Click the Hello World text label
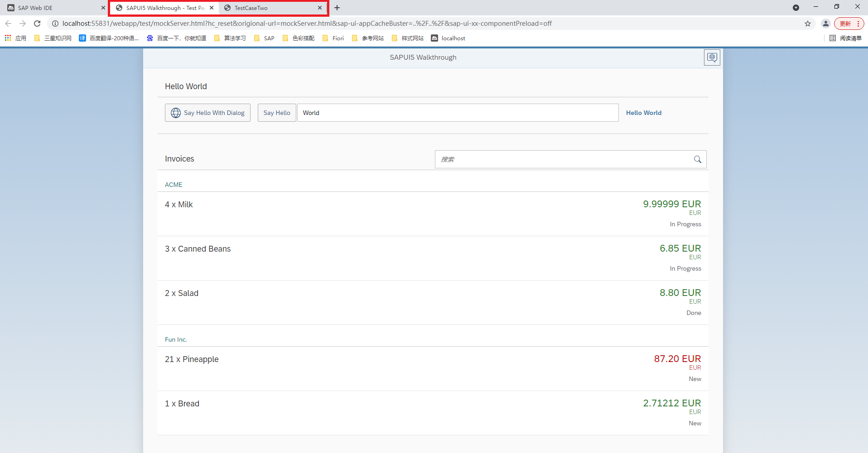 click(644, 113)
